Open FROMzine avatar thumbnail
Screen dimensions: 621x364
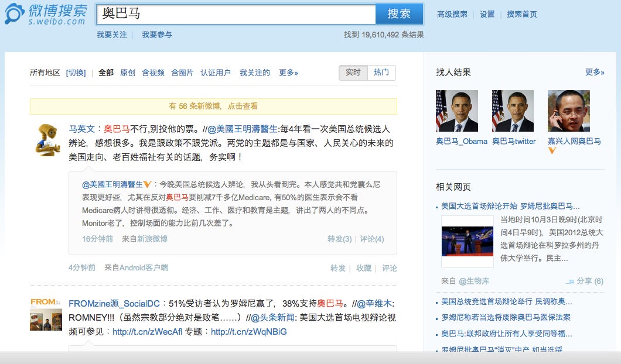(46, 314)
